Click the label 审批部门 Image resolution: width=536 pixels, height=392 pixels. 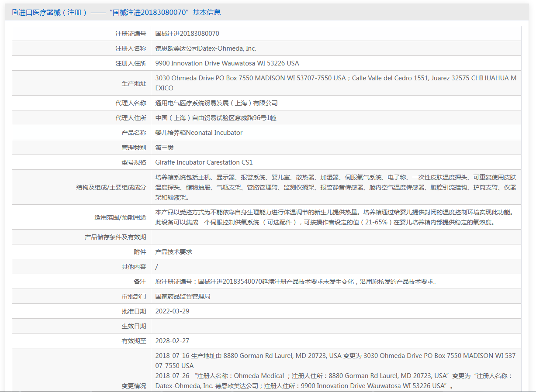click(134, 296)
